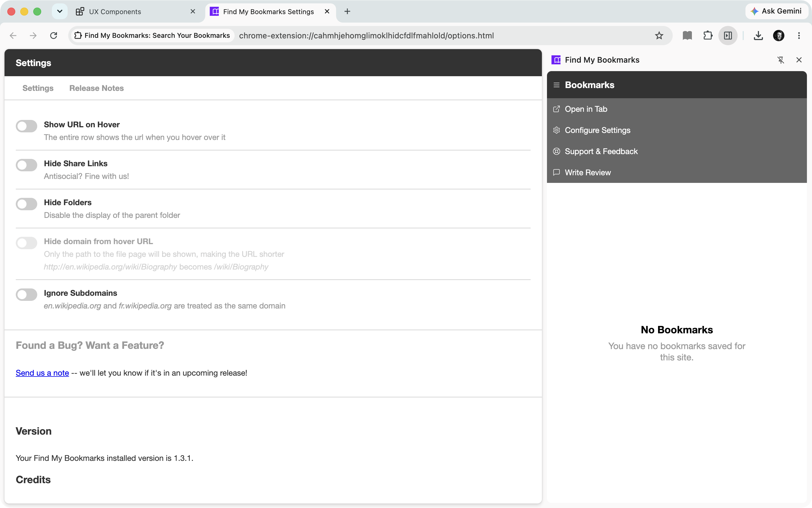Click the Send us a note link

coord(42,373)
